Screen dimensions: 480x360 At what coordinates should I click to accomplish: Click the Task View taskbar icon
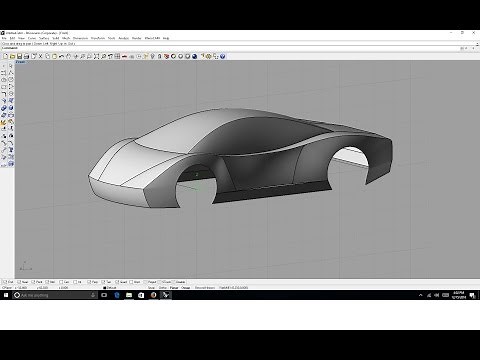coord(104,295)
